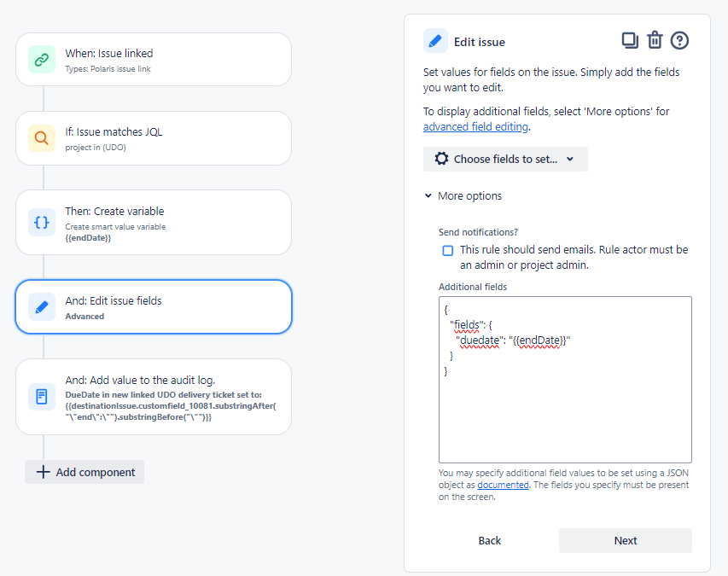The width and height of the screenshot is (728, 576).
Task: Open the 'Choose fields to set' dropdown
Action: pos(504,159)
